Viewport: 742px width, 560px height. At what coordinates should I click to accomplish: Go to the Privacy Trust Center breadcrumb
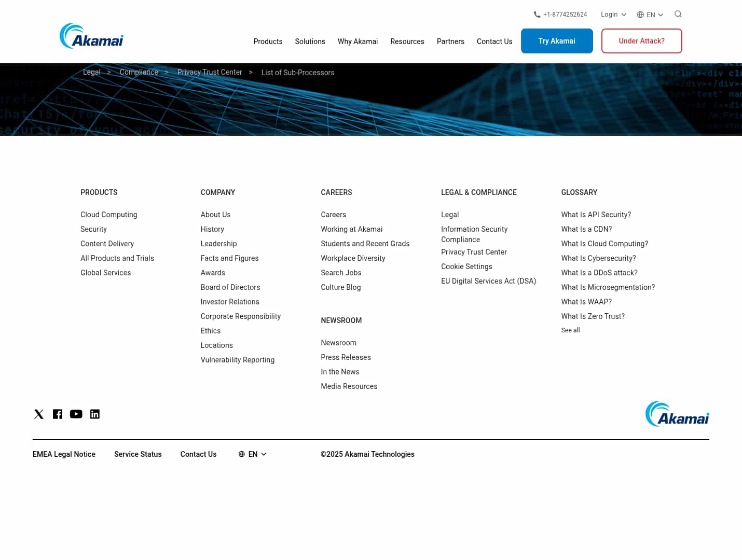coord(210,72)
